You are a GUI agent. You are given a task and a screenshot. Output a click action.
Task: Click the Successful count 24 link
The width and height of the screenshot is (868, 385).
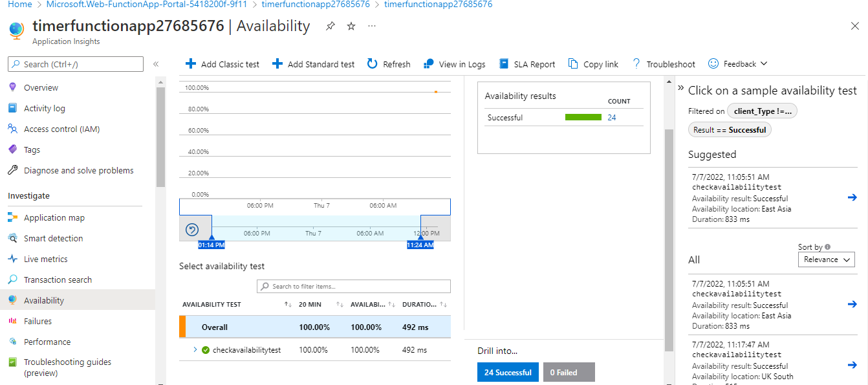pos(612,117)
